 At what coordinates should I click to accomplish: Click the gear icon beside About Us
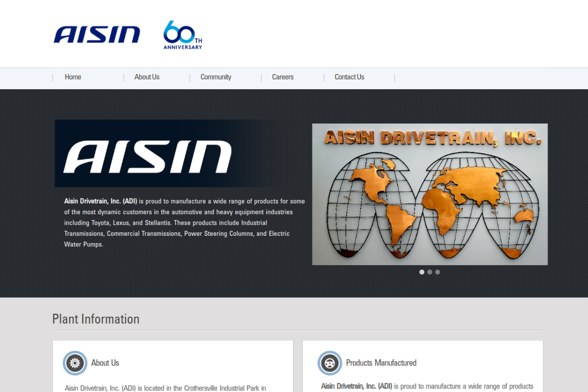(x=75, y=363)
